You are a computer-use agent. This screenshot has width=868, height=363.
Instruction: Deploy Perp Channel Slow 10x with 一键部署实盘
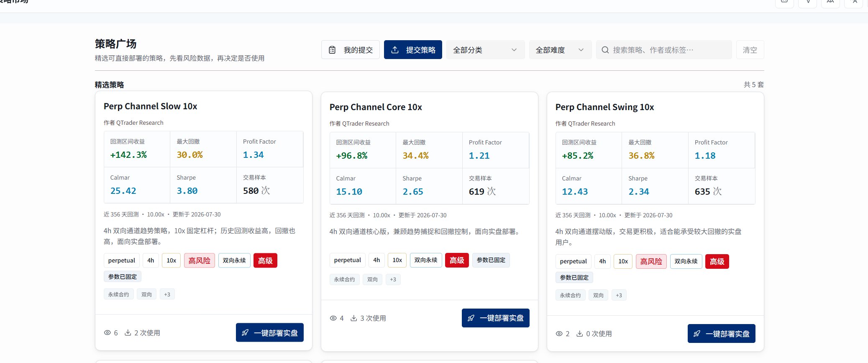(270, 332)
